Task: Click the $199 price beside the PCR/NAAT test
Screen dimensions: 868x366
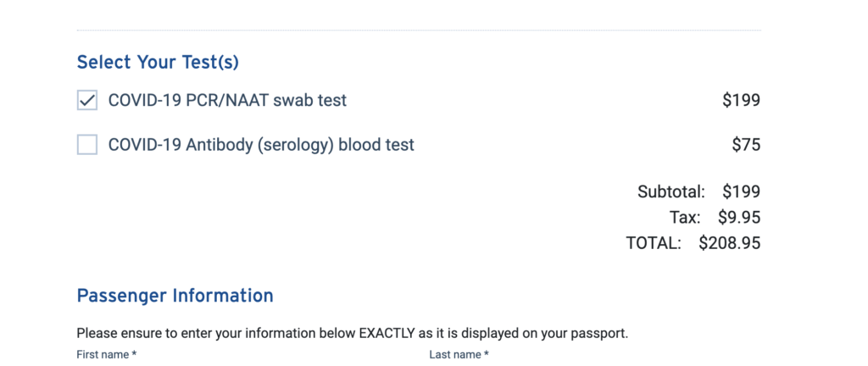Action: 741,101
